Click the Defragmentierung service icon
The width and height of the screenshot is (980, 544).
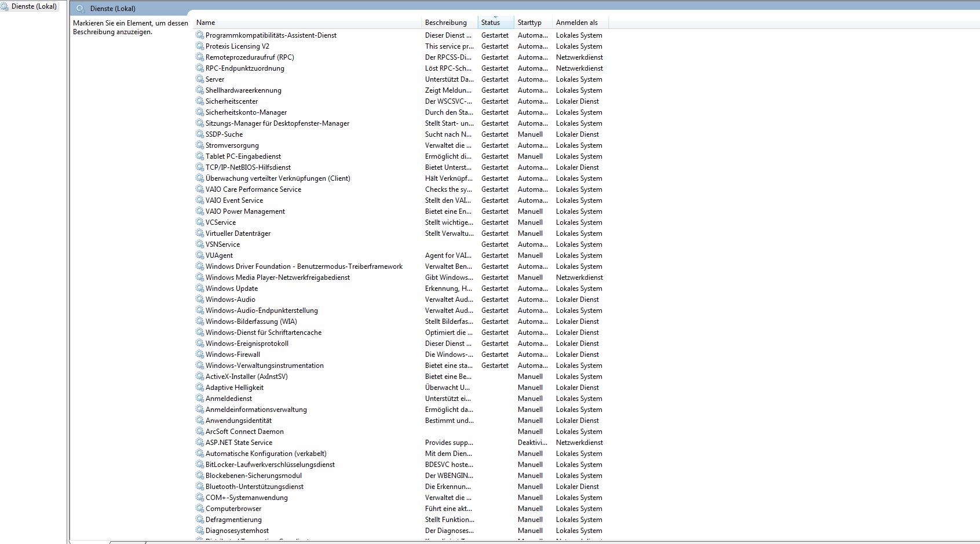point(200,520)
